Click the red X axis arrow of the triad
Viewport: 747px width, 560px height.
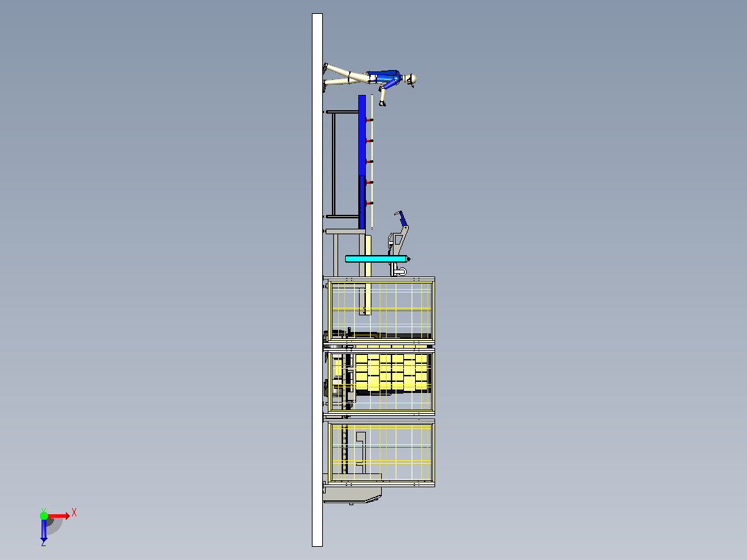pyautogui.click(x=59, y=516)
